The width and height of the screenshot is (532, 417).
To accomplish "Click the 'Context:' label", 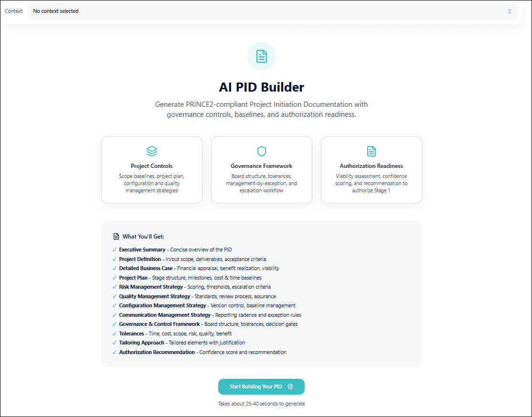I will 14,11.
